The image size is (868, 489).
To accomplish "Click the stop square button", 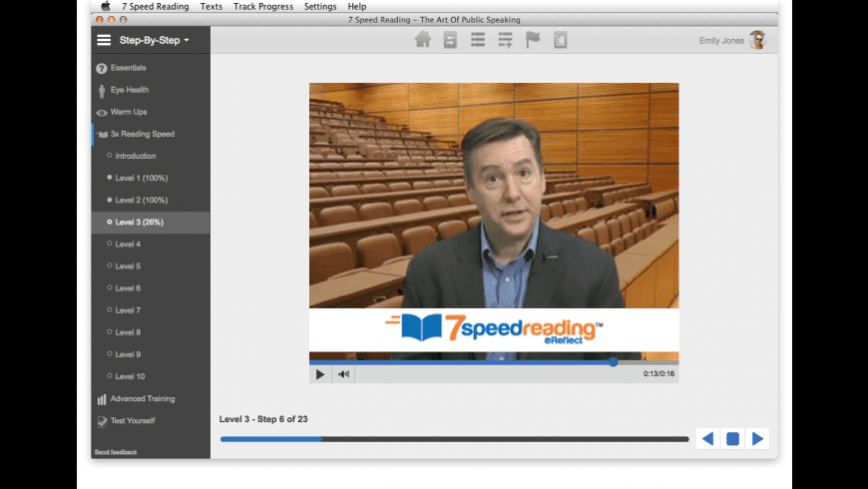I will click(732, 439).
